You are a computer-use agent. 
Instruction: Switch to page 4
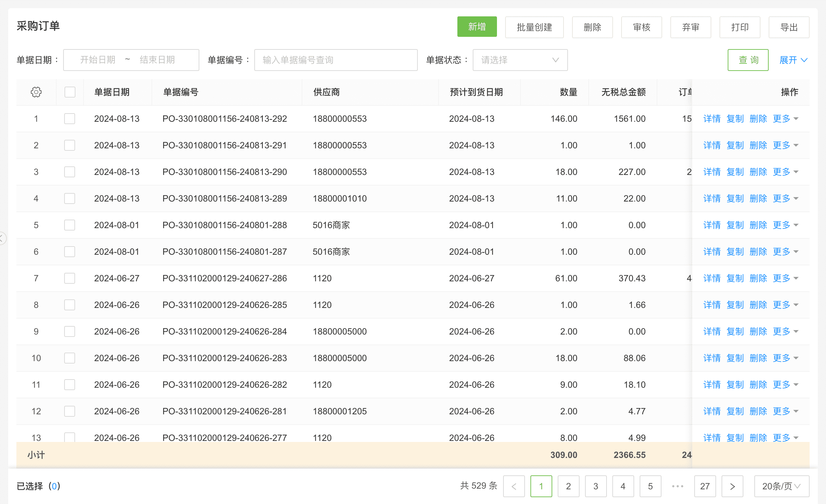pyautogui.click(x=623, y=486)
